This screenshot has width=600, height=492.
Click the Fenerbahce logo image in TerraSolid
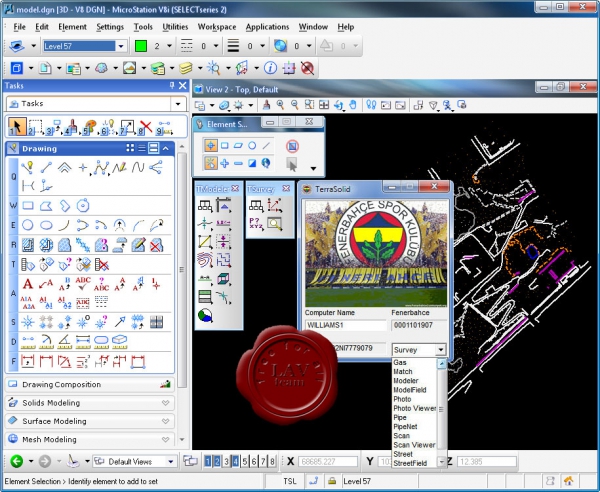[x=376, y=254]
